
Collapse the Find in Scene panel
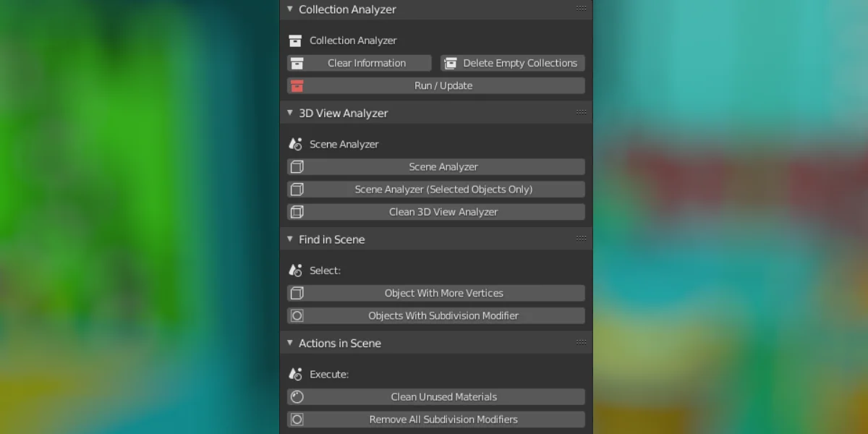289,239
